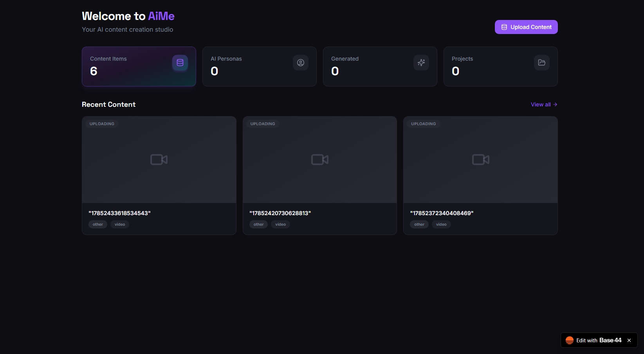
Task: Click the Content Items count 6
Action: click(94, 71)
